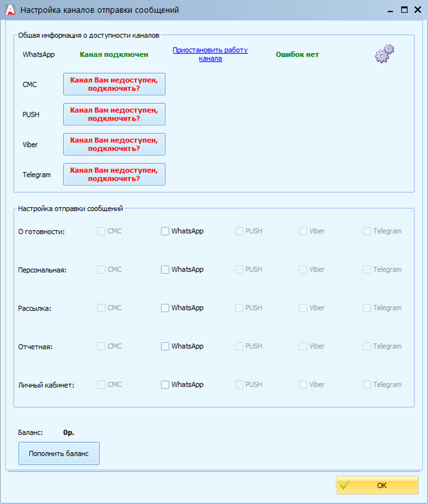The height and width of the screenshot is (504, 428).
Task: Click the 'Ошибок нет' status text
Action: click(x=297, y=55)
